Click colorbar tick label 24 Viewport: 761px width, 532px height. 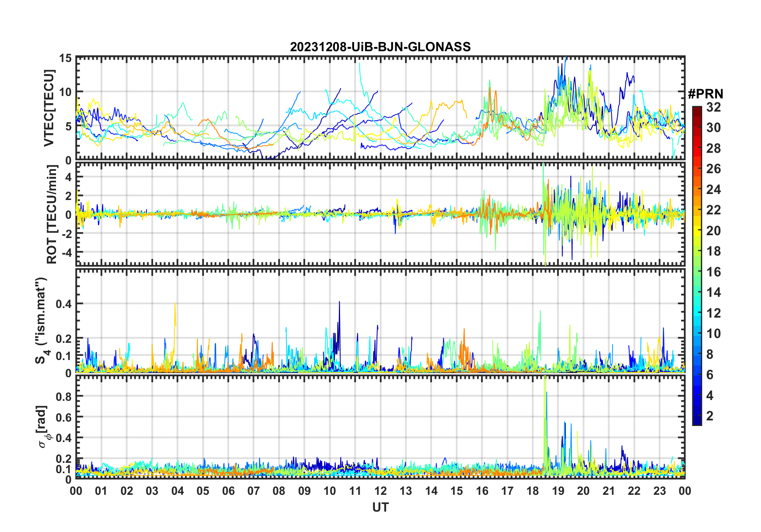(713, 189)
